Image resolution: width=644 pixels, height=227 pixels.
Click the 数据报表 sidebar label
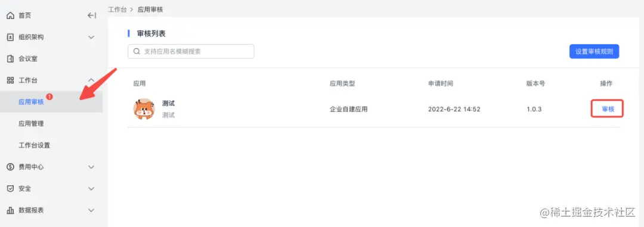pos(31,210)
